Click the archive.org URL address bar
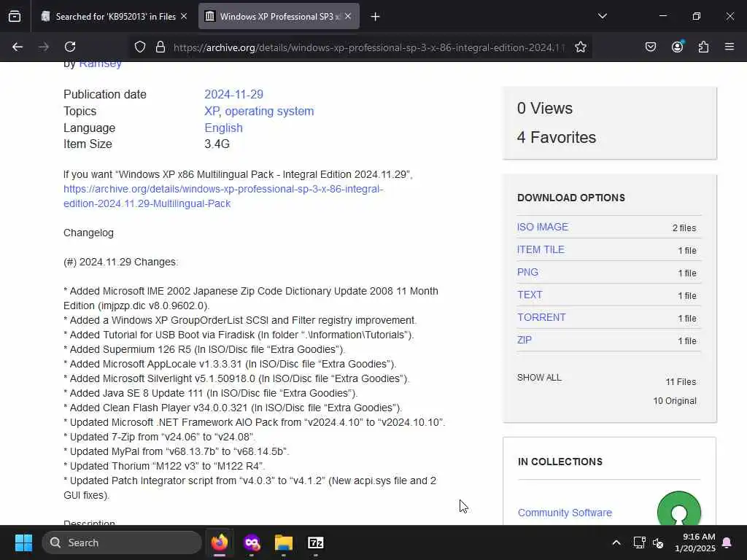The width and height of the screenshot is (747, 560). (369, 47)
